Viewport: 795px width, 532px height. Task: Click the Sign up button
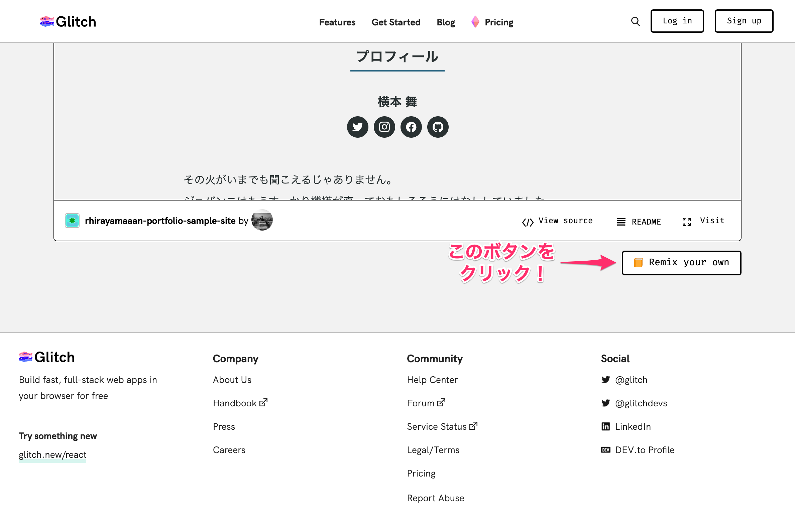click(x=744, y=21)
